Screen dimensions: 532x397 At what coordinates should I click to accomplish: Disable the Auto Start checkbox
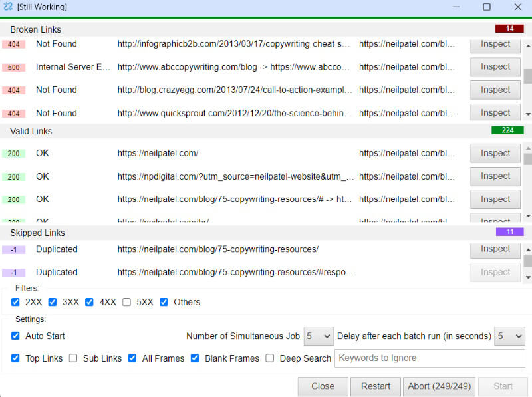[x=15, y=336]
